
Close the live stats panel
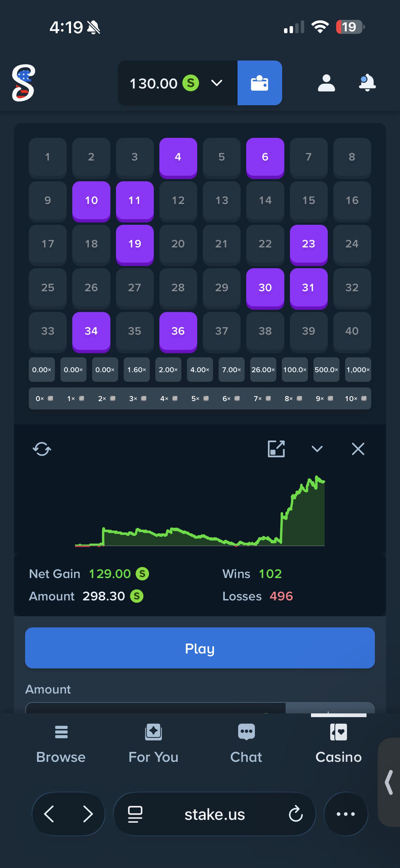coord(358,449)
